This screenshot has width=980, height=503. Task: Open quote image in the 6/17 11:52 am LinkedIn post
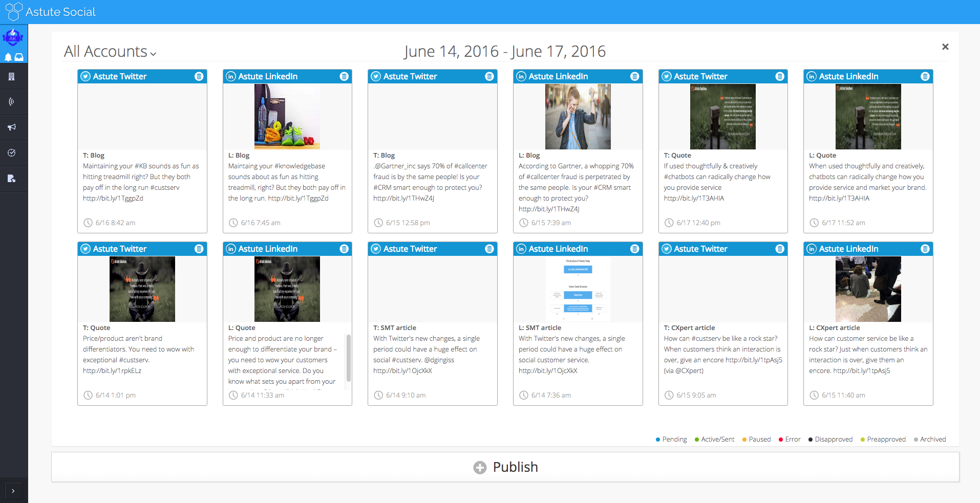coord(868,117)
